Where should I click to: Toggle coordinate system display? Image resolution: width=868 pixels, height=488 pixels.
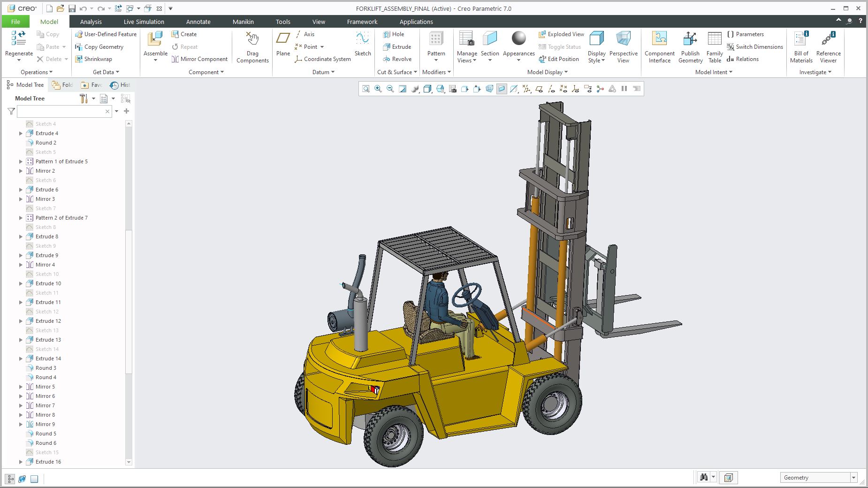[576, 88]
